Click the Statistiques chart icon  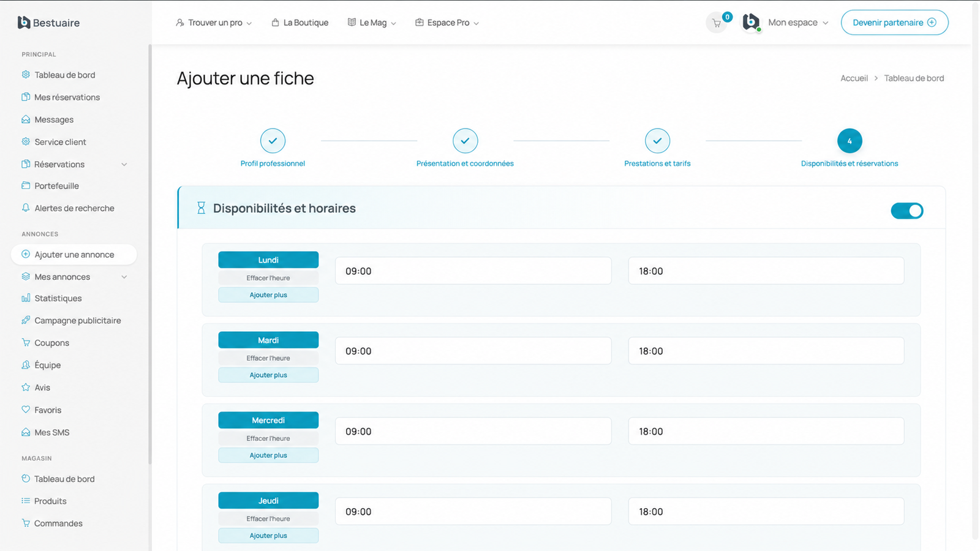[x=26, y=298]
